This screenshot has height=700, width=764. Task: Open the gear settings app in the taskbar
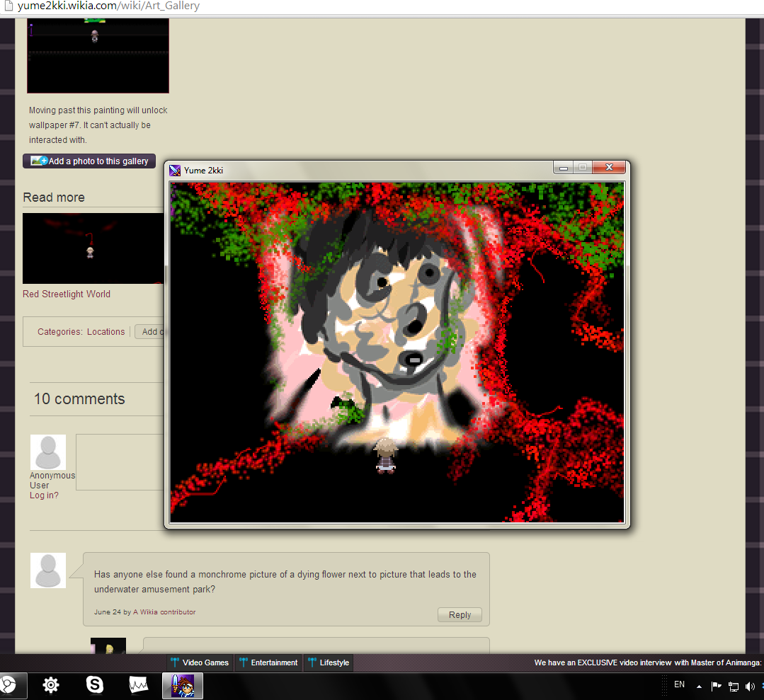click(51, 685)
